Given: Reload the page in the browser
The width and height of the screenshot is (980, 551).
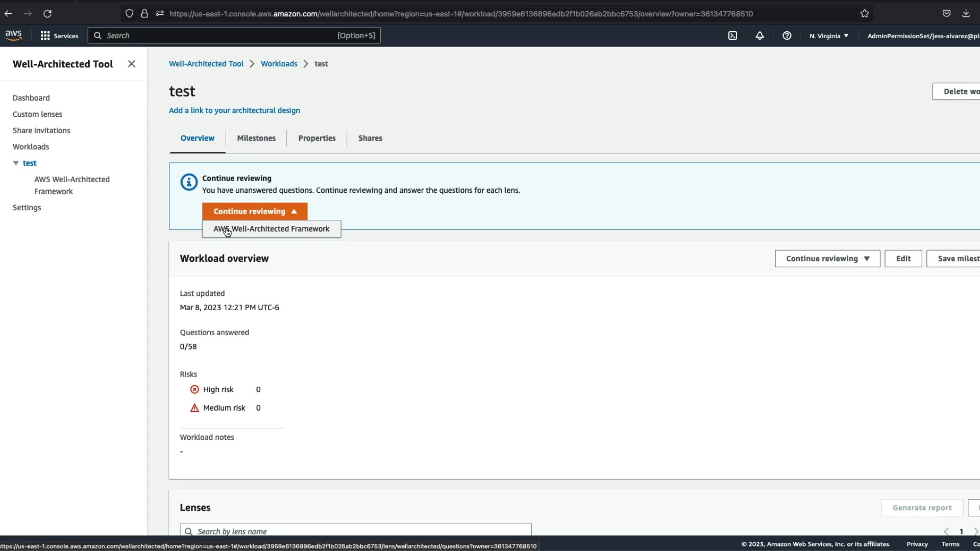Looking at the screenshot, I should coord(47,14).
